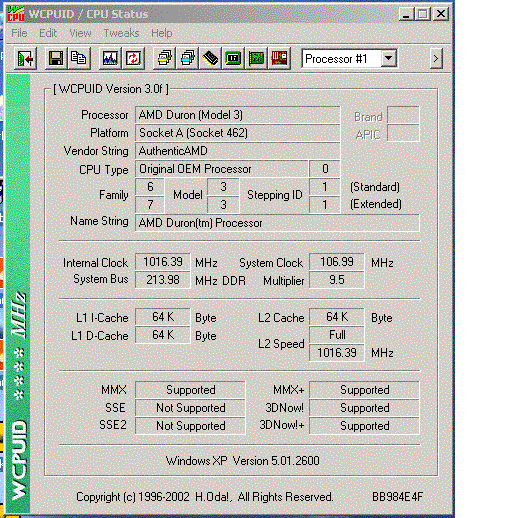The height and width of the screenshot is (518, 512).
Task: Click the 'Windows XP Version 5.01.2600' text
Action: tap(243, 461)
